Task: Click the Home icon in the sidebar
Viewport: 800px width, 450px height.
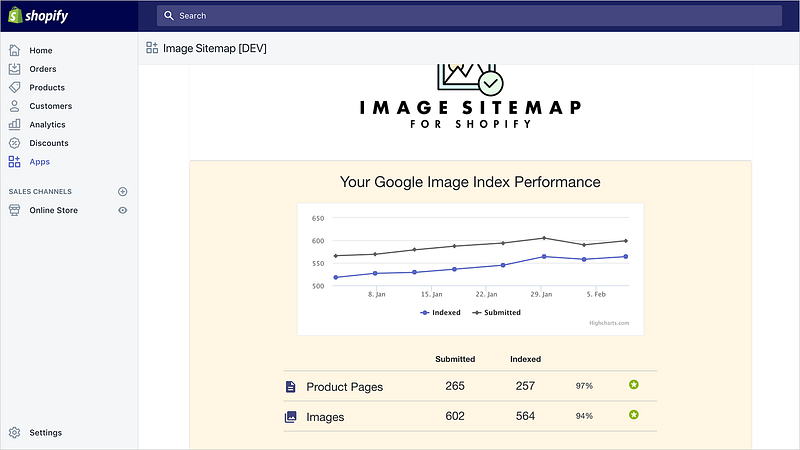Action: [14, 50]
